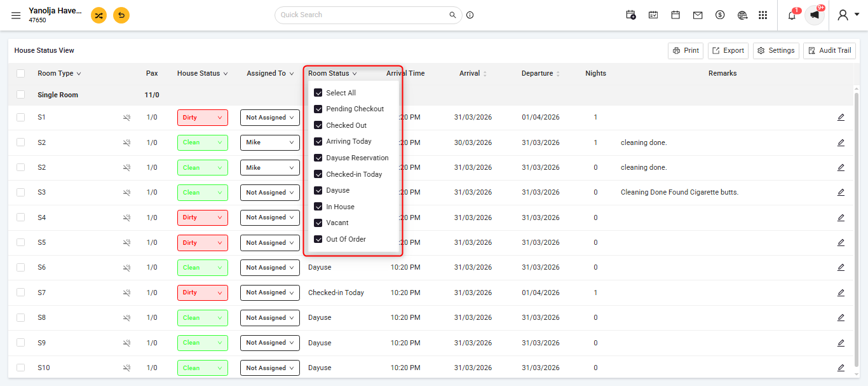Open the Not Assigned dropdown for S6
This screenshot has height=386, width=868.
pyautogui.click(x=270, y=268)
